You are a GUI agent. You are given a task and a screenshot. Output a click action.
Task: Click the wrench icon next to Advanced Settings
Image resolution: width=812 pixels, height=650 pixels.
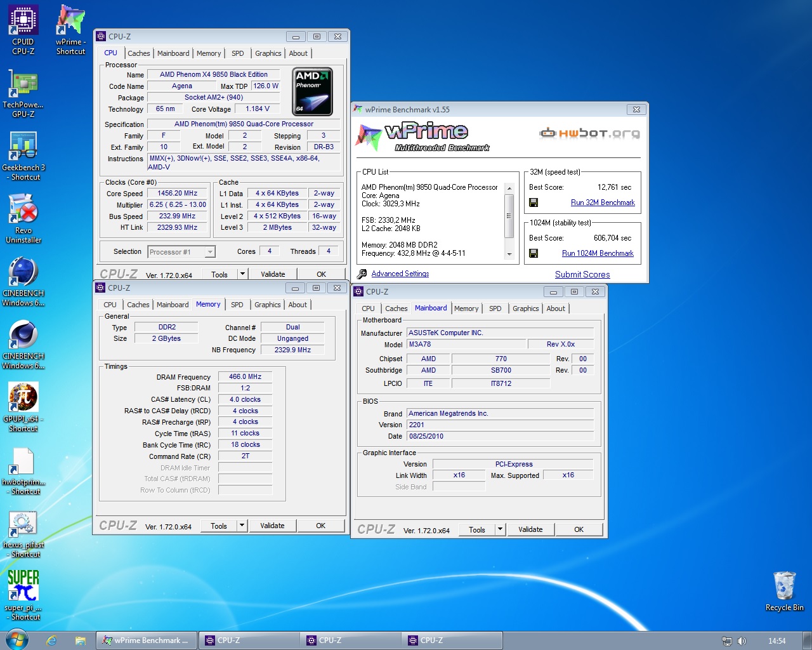[x=362, y=274]
